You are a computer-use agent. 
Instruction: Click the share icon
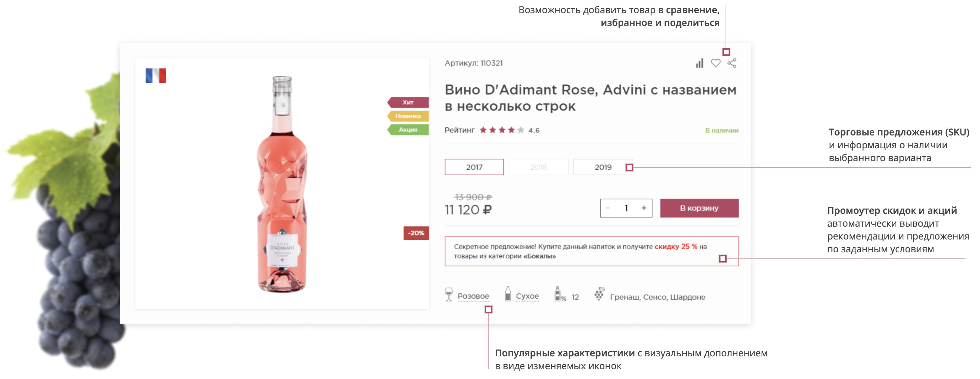pyautogui.click(x=732, y=63)
